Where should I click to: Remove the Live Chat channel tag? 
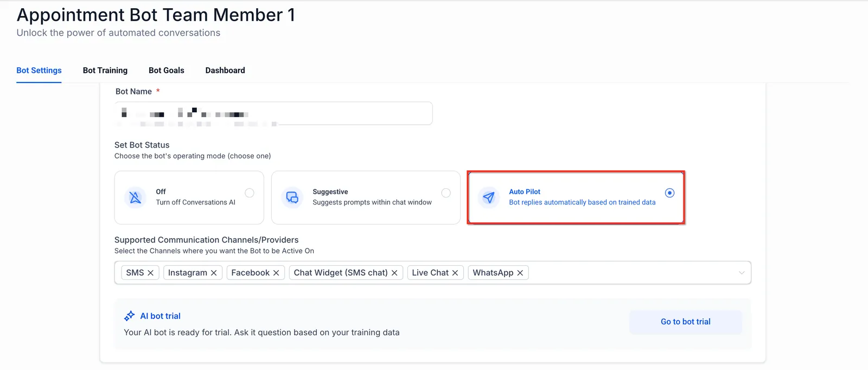tap(455, 273)
